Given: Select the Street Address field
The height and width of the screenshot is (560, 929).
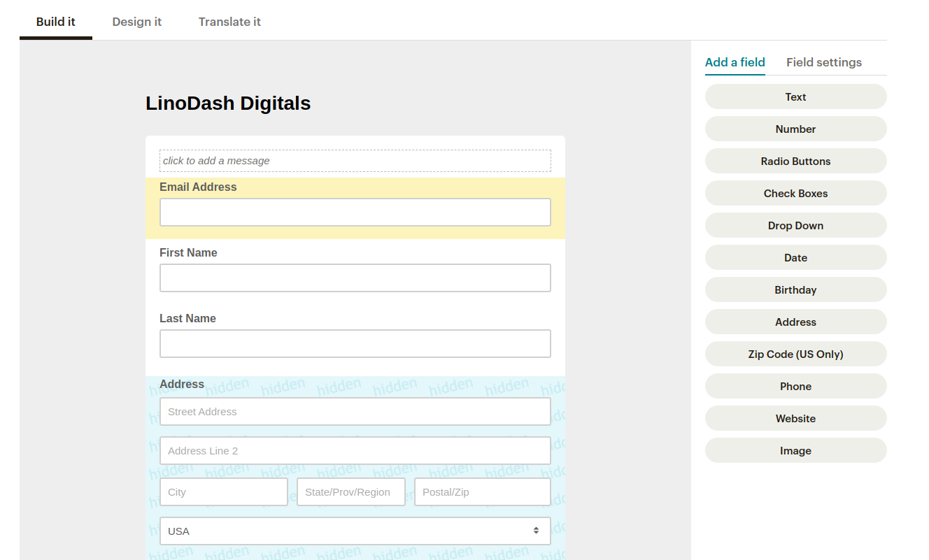Looking at the screenshot, I should pos(355,411).
